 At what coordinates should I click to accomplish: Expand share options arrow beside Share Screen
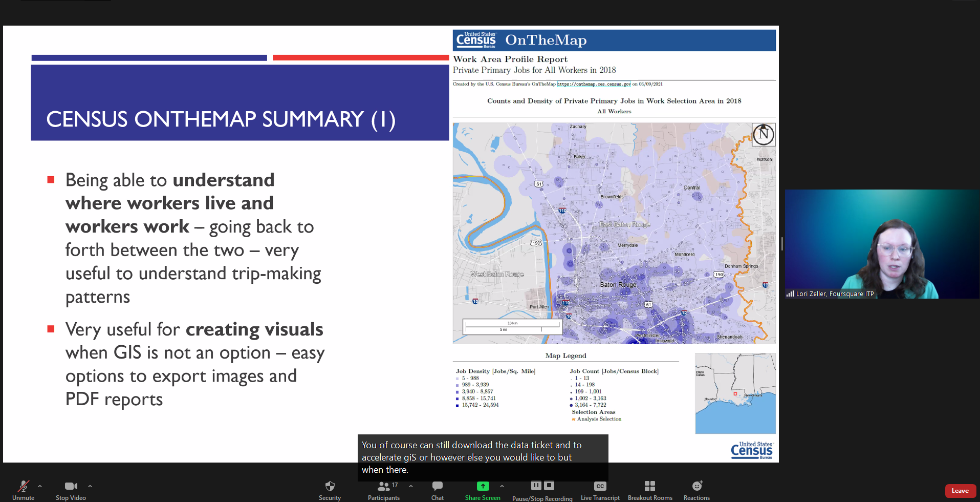(x=502, y=486)
